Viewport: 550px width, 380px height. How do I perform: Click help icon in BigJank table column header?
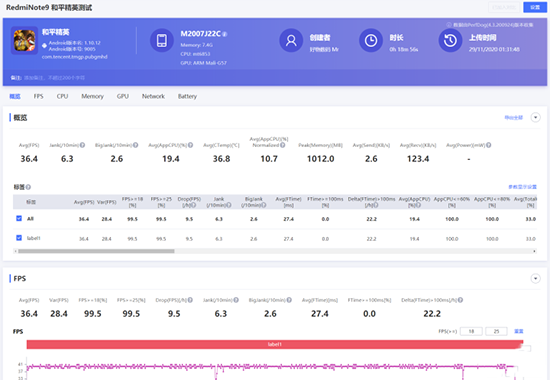264,205
